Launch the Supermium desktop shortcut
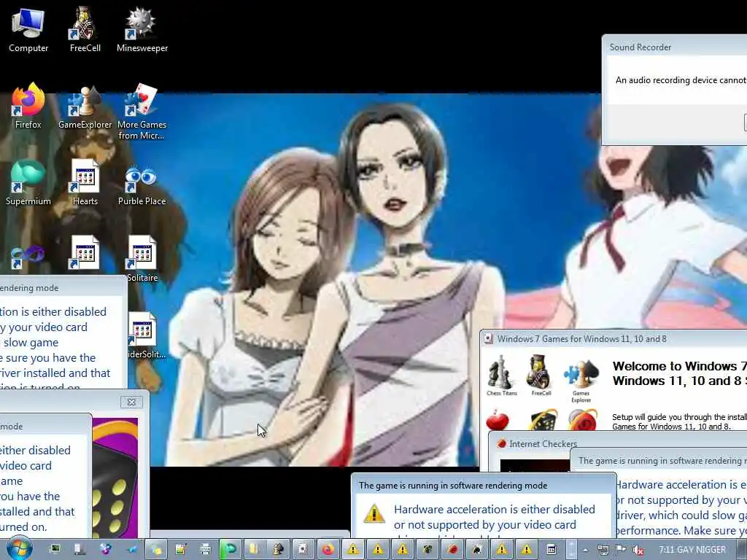The height and width of the screenshot is (560, 747). [28, 183]
